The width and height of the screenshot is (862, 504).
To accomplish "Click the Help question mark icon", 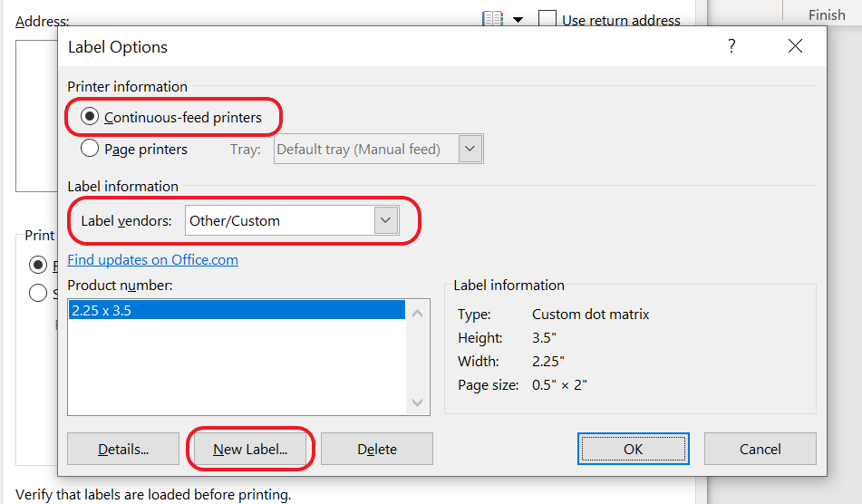I will (x=731, y=47).
